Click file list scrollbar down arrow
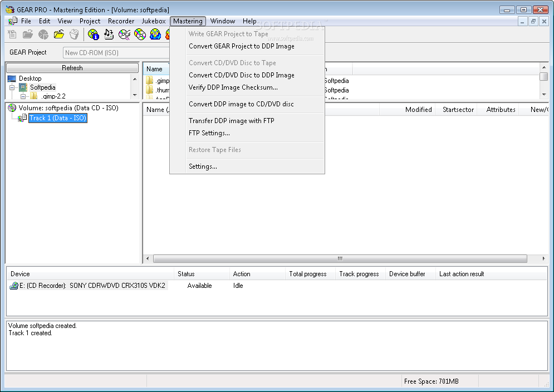 click(x=544, y=94)
